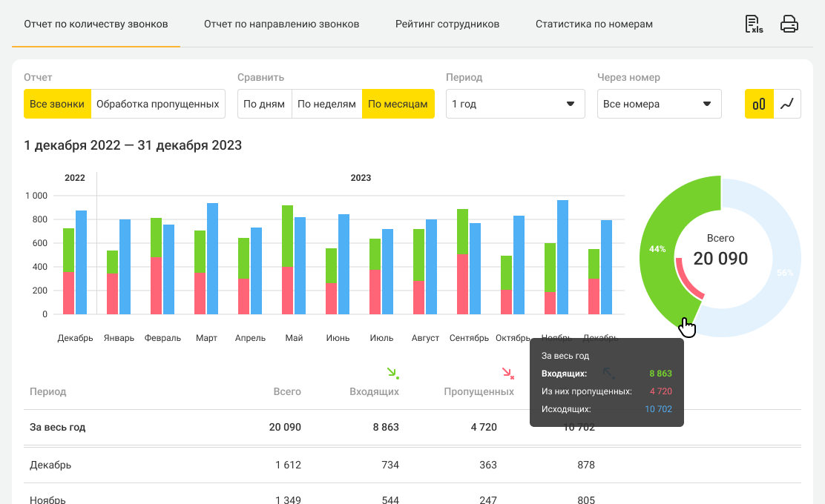Open 'Статистика по номерам' tab

tap(594, 24)
